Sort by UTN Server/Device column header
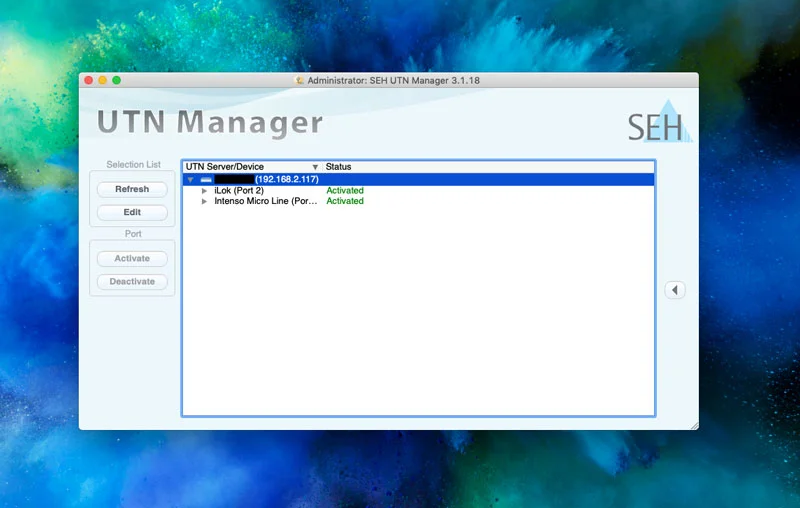The width and height of the screenshot is (800, 508). point(252,167)
